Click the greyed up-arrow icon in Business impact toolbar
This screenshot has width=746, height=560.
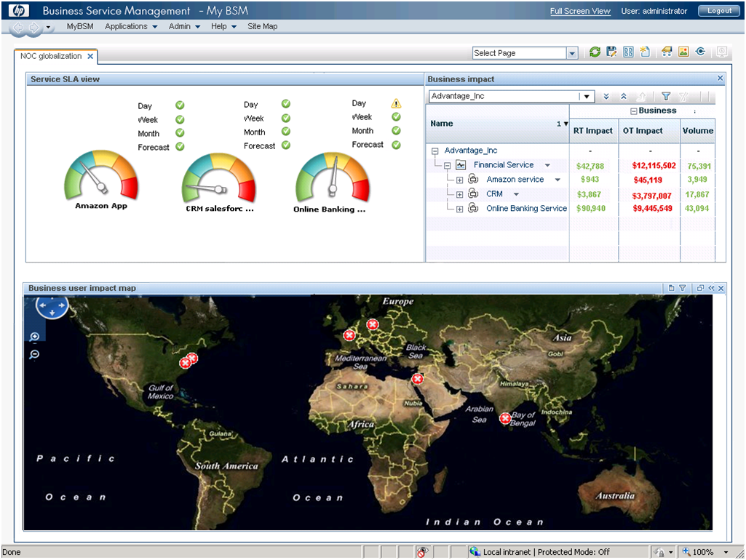[x=641, y=97]
